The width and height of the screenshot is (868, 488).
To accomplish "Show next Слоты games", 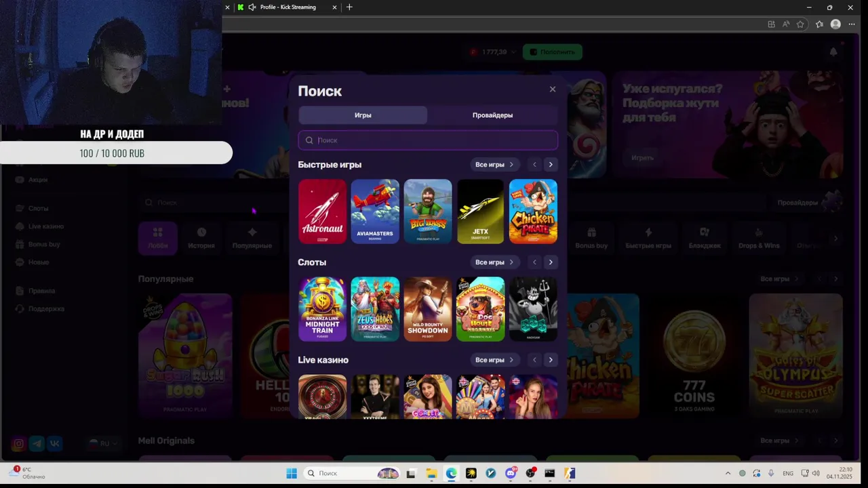I will 551,262.
